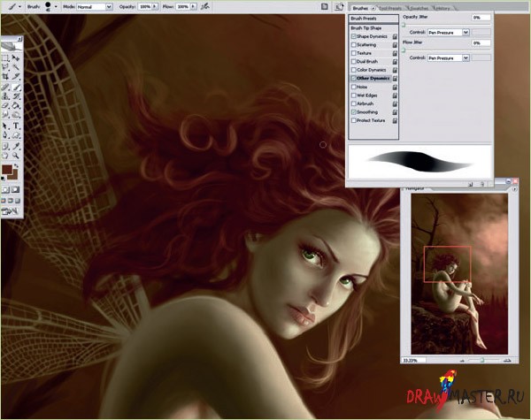Open Brush Presets section

(373, 19)
